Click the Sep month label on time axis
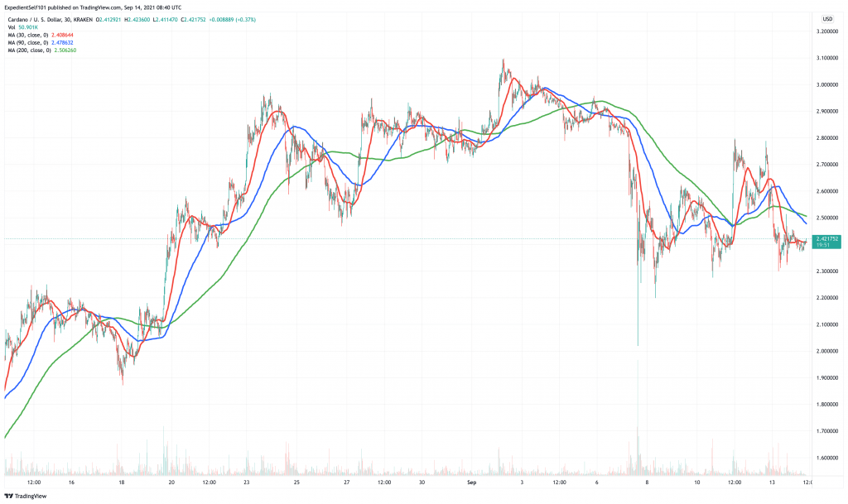The image size is (848, 504). click(471, 482)
